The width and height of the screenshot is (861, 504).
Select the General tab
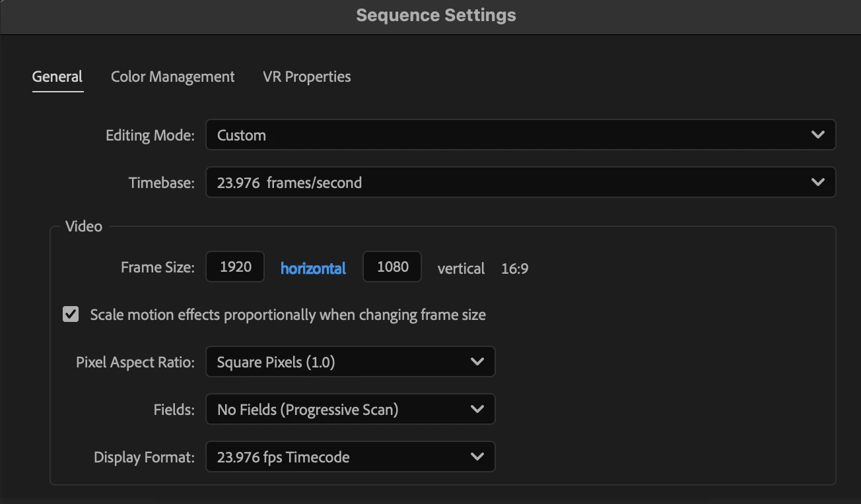click(57, 77)
